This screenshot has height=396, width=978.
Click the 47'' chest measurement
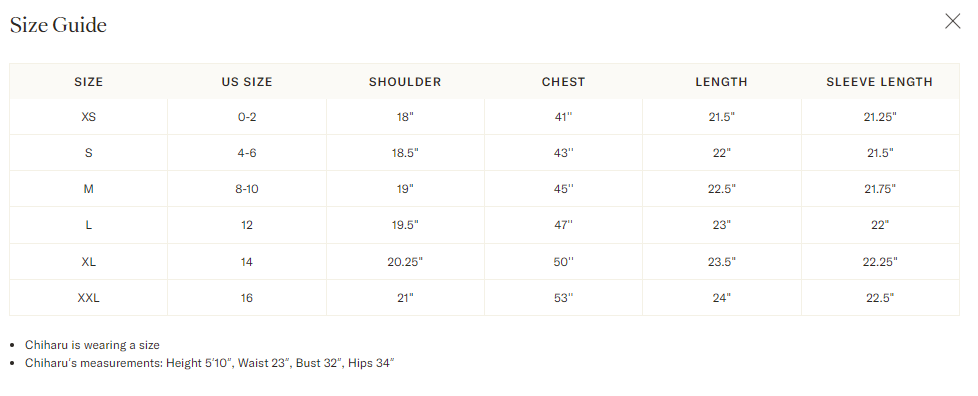point(563,225)
